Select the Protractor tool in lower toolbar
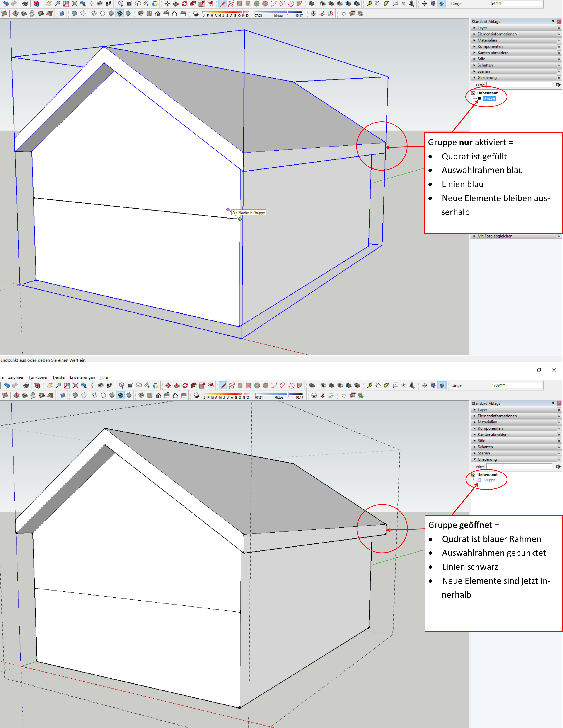Viewport: 563px width, 728px height. 387,386
